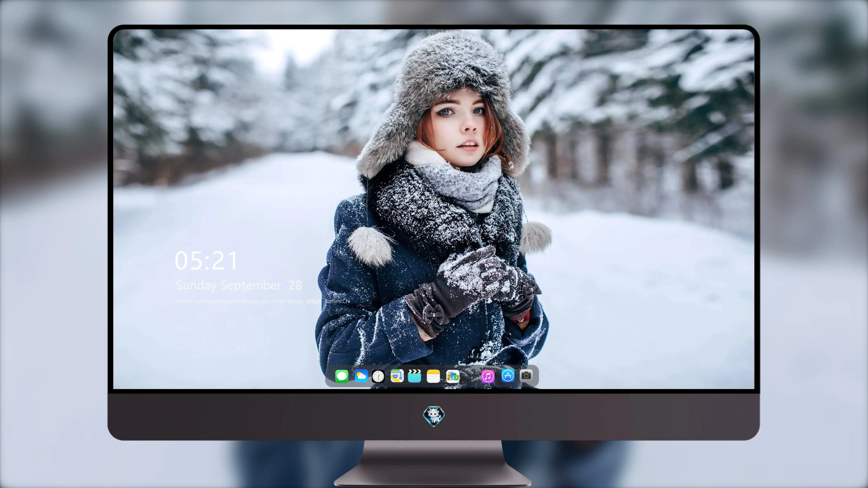Image resolution: width=868 pixels, height=488 pixels.
Task: Launch the Weather app from the dock
Action: click(361, 376)
